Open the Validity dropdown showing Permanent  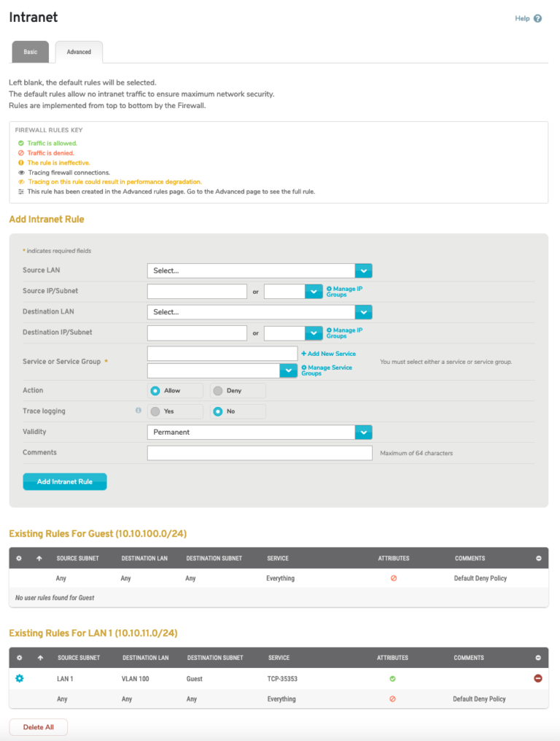tap(259, 432)
